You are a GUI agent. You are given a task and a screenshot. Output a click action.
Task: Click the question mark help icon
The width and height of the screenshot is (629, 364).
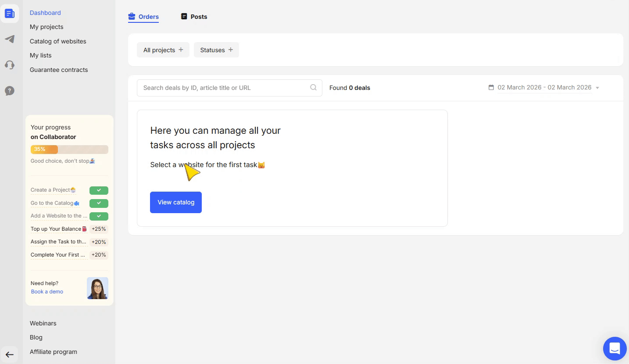click(10, 91)
